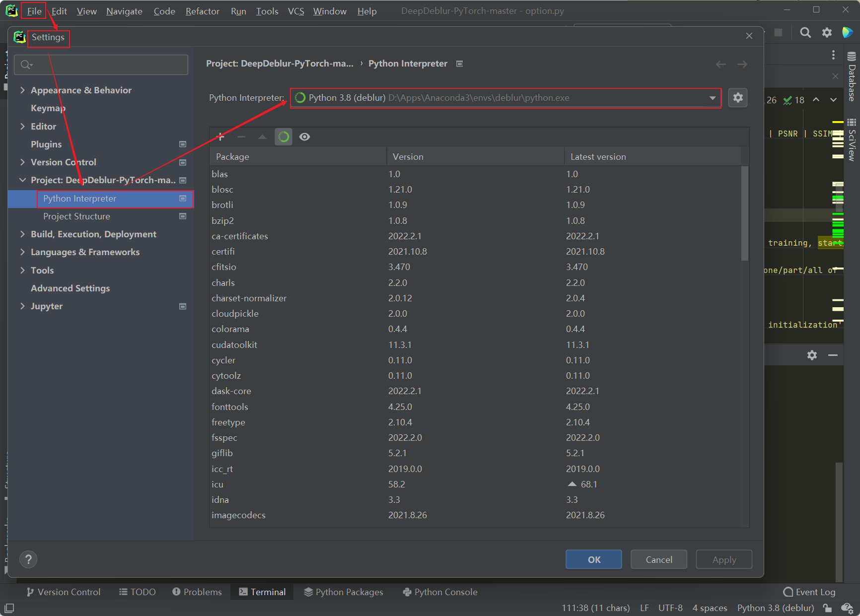The height and width of the screenshot is (616, 860).
Task: Open the Python Interpreter dropdown
Action: [505, 98]
